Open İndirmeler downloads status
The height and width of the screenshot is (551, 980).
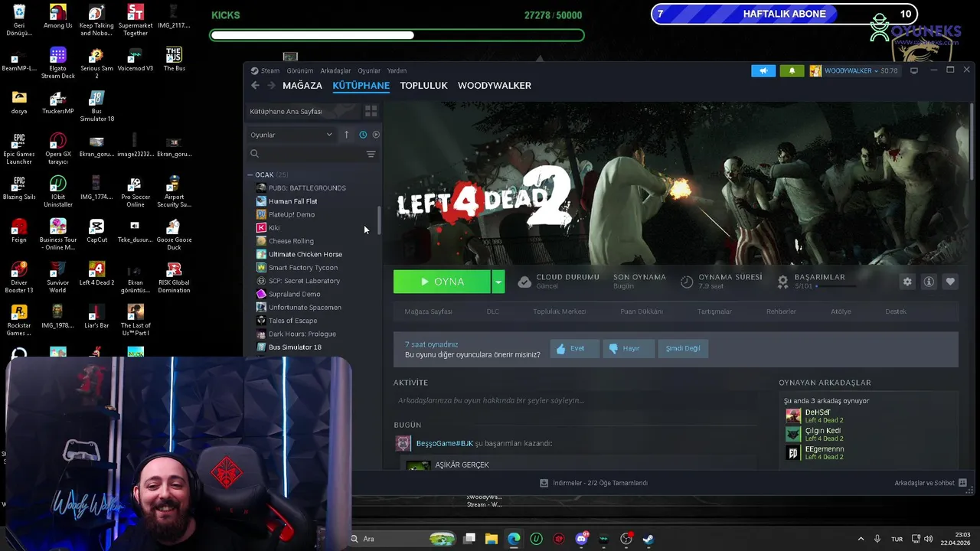(x=593, y=483)
